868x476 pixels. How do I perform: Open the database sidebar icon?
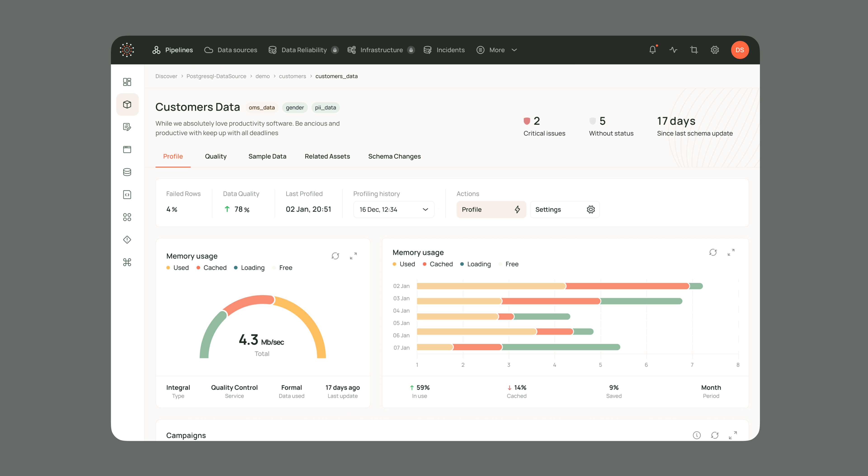coord(127,172)
